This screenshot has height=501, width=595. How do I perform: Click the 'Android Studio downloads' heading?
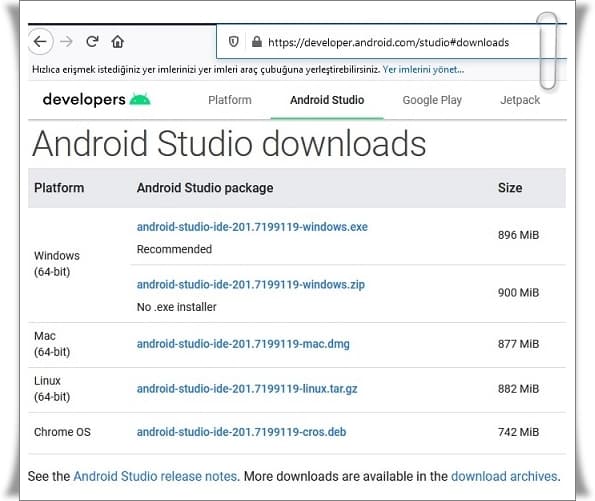(x=229, y=143)
